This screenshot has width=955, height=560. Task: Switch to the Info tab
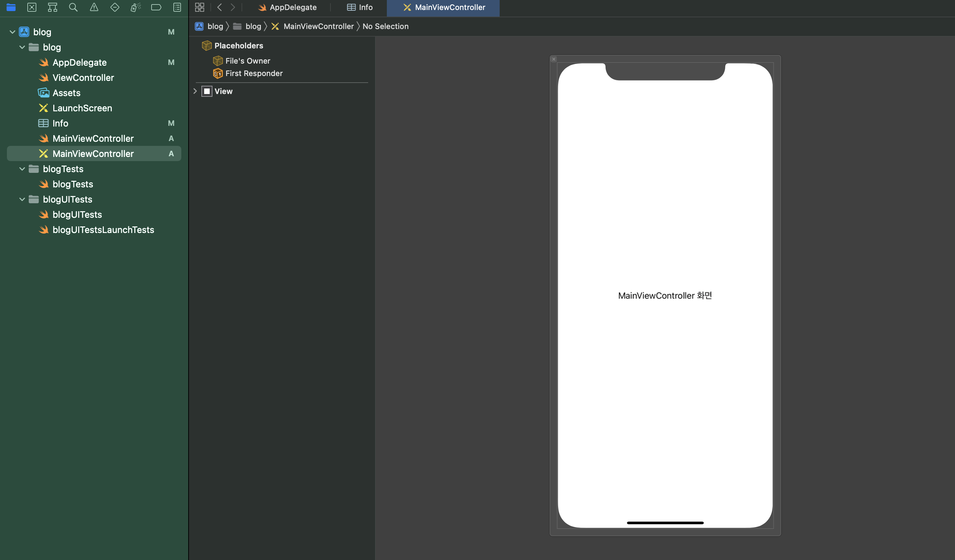point(360,7)
